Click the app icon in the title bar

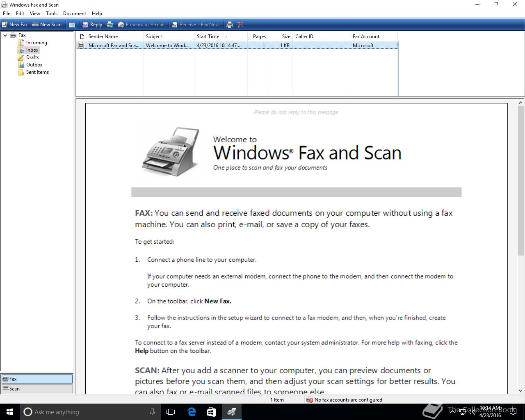[4, 5]
